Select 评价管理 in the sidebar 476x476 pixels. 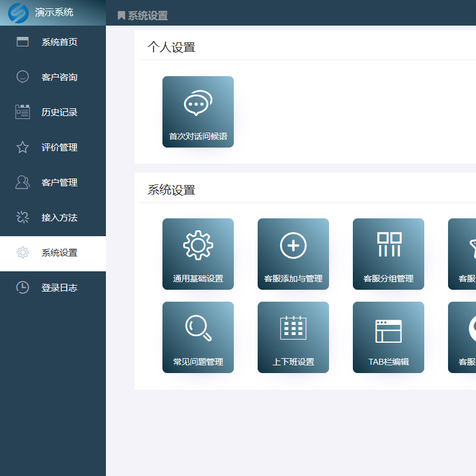click(x=53, y=147)
